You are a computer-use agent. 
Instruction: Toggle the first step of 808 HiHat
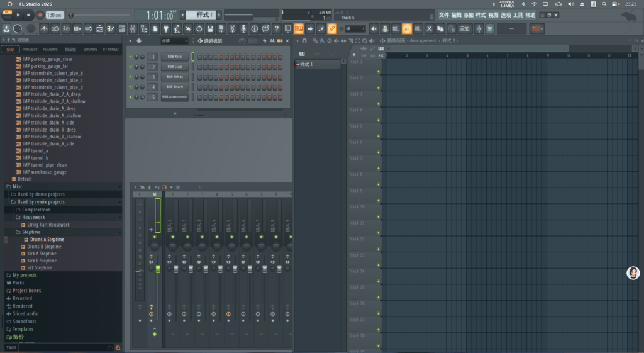click(199, 77)
